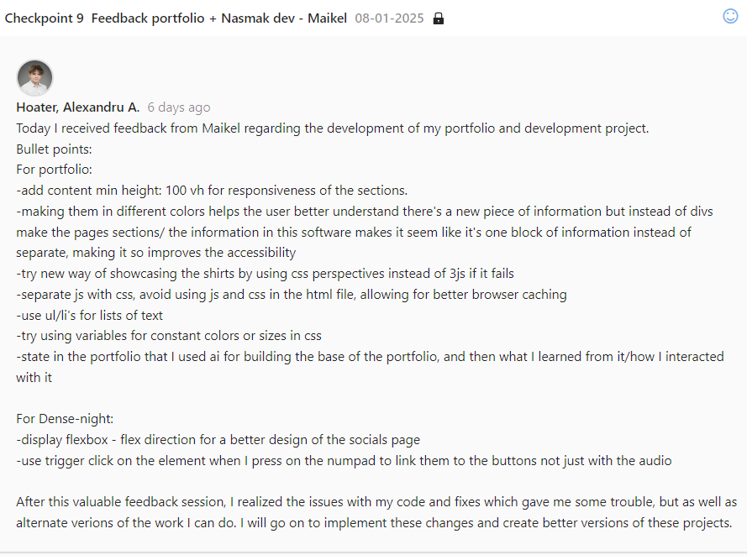
Task: Open the Checkpoint 9 Feedback portfolio title
Action: pos(176,18)
